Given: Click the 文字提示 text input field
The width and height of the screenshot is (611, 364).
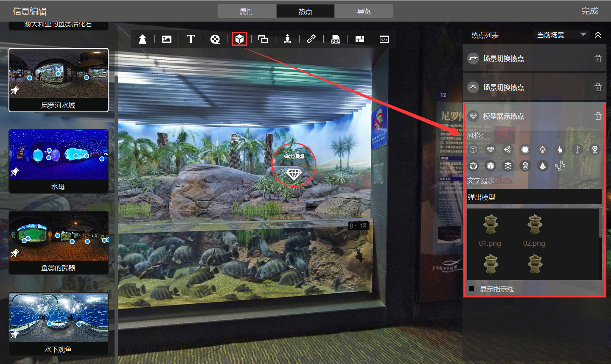Looking at the screenshot, I should [534, 197].
